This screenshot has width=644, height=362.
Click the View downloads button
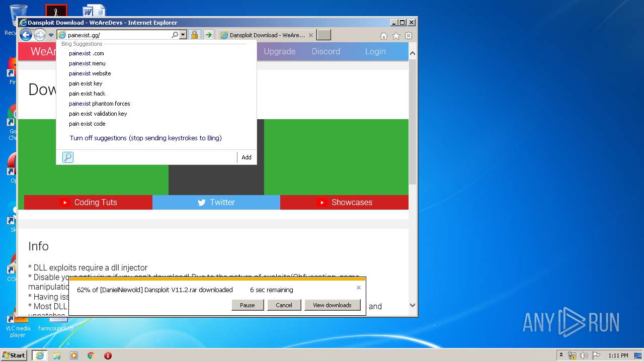coord(332,305)
